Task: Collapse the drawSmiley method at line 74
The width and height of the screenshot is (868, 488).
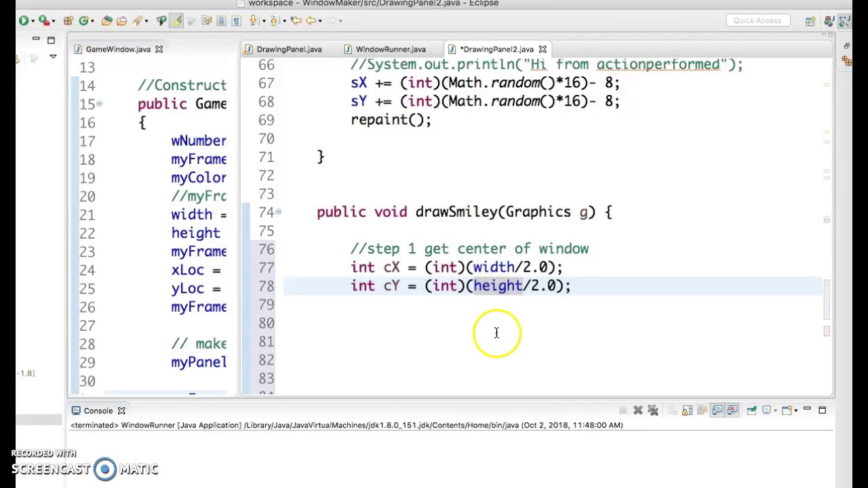Action: click(278, 211)
